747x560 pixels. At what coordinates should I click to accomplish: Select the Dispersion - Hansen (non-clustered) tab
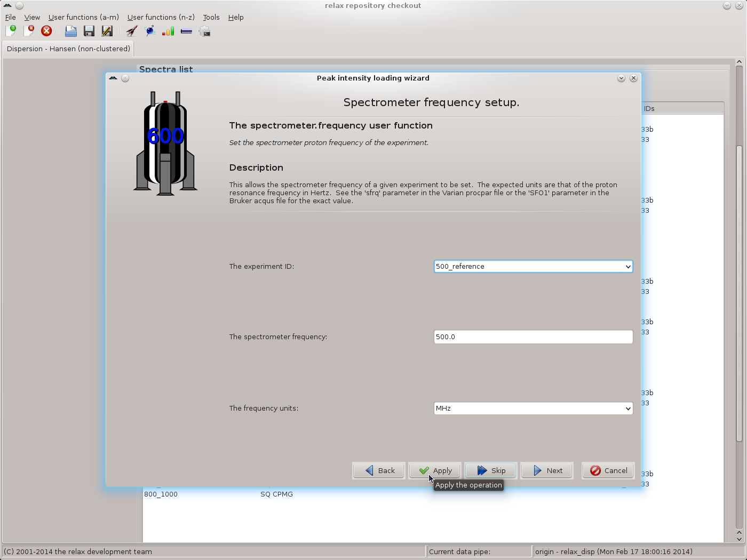68,49
